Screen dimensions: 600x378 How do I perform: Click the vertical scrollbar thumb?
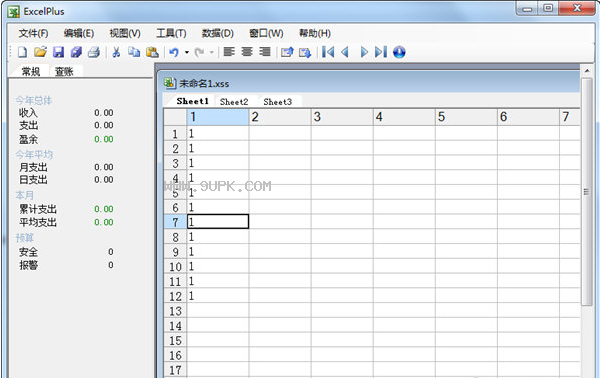click(586, 191)
